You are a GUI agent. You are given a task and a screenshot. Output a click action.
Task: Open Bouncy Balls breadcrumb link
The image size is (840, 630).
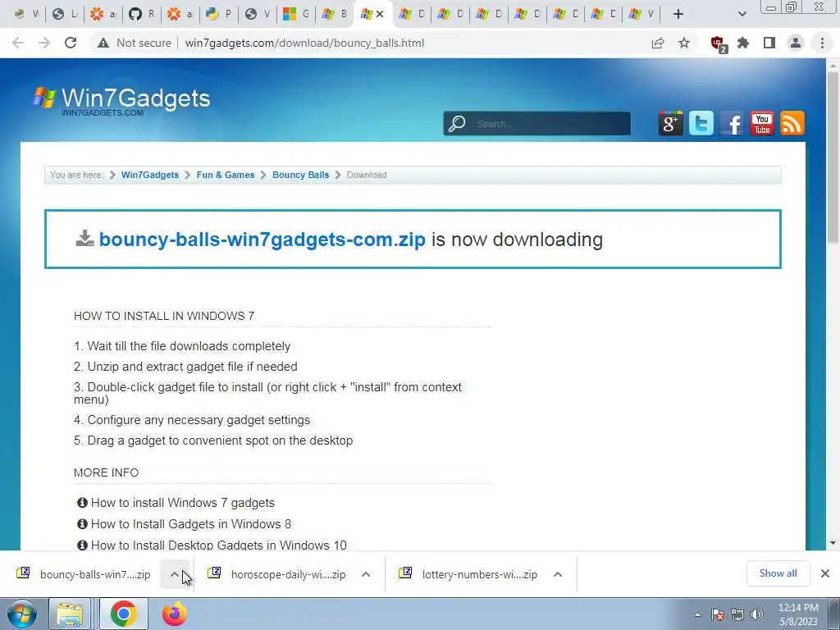point(300,175)
